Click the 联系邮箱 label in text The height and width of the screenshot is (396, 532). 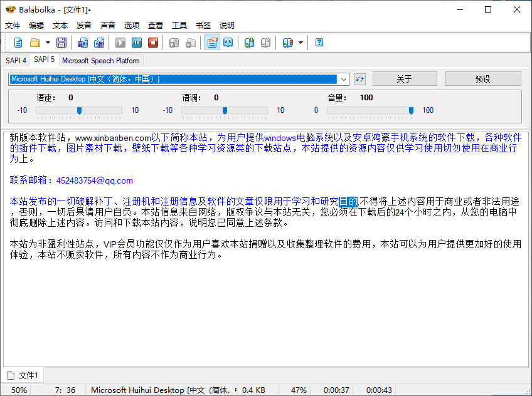click(28, 180)
